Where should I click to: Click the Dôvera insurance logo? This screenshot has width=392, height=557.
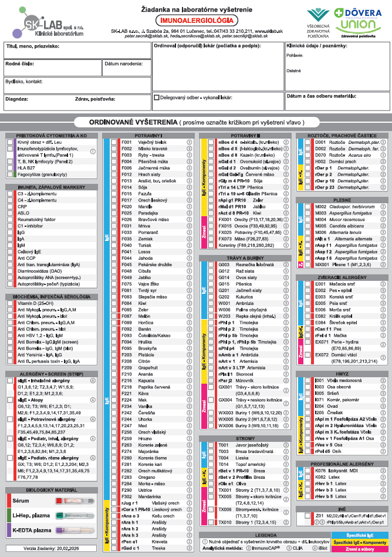tap(359, 12)
